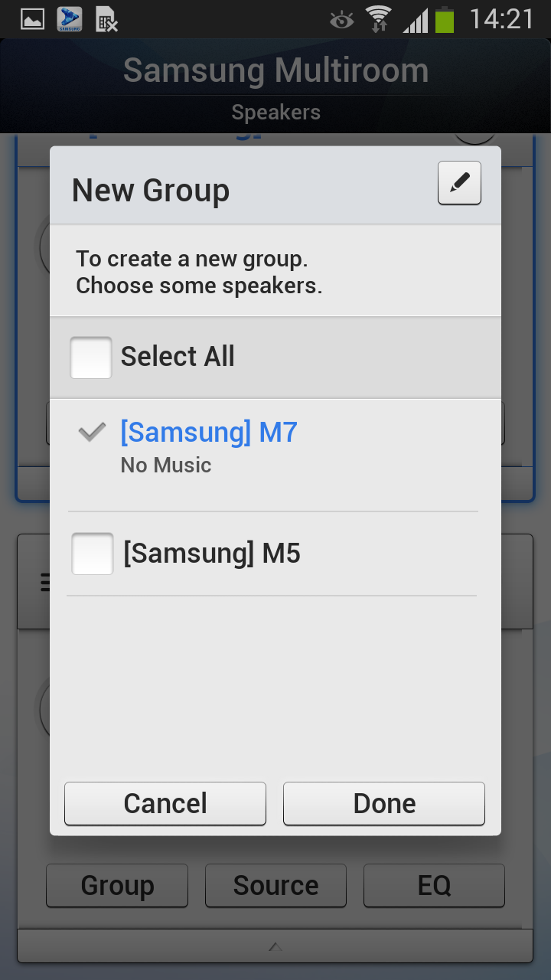Tap Cancel in the New Group dialog
This screenshot has width=551, height=980.
tap(165, 803)
